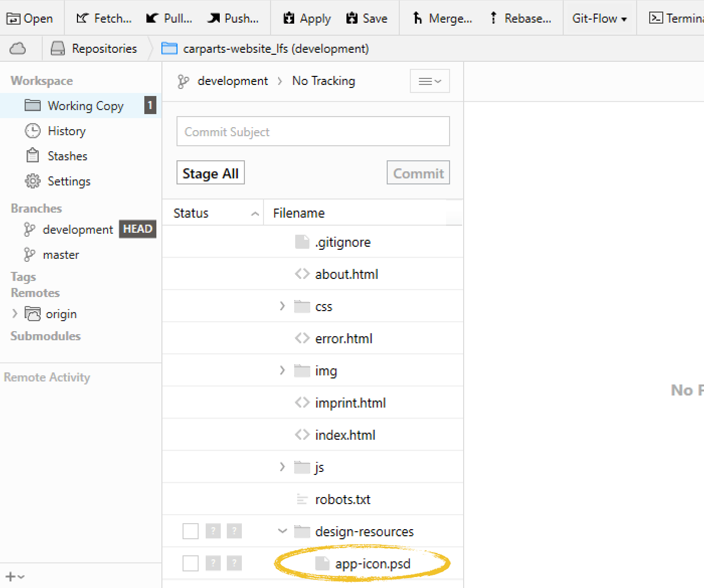Expand the origin remote in the sidebar
Screen dimensions: 704x588
14,314
